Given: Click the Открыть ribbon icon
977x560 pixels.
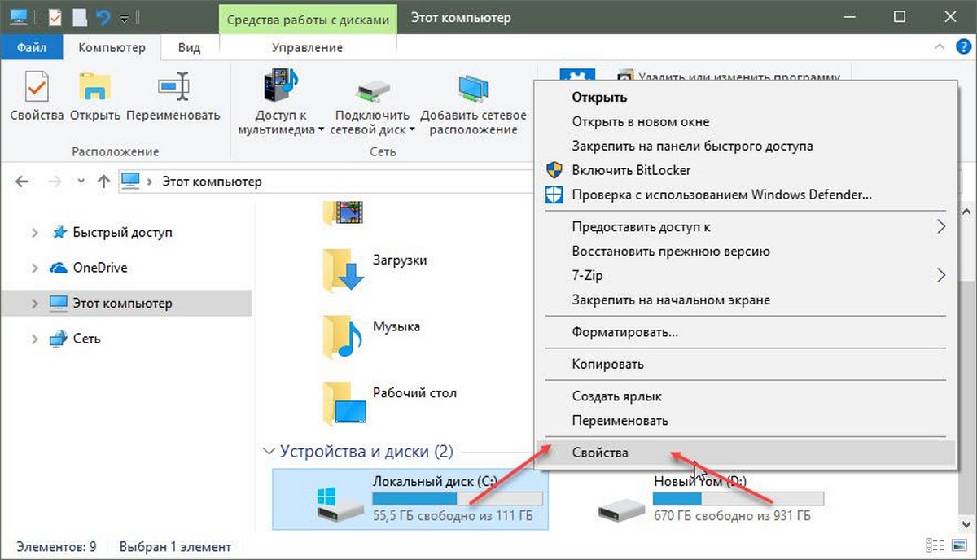Looking at the screenshot, I should pos(95,86).
